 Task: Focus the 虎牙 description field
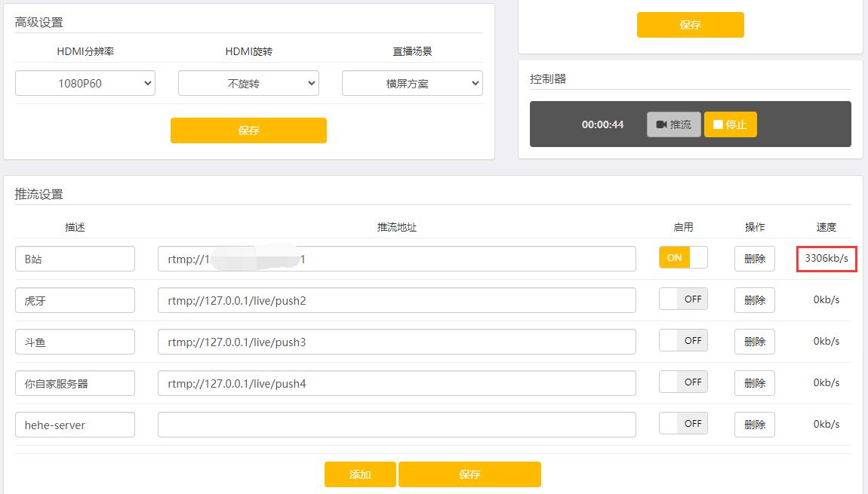[x=75, y=300]
